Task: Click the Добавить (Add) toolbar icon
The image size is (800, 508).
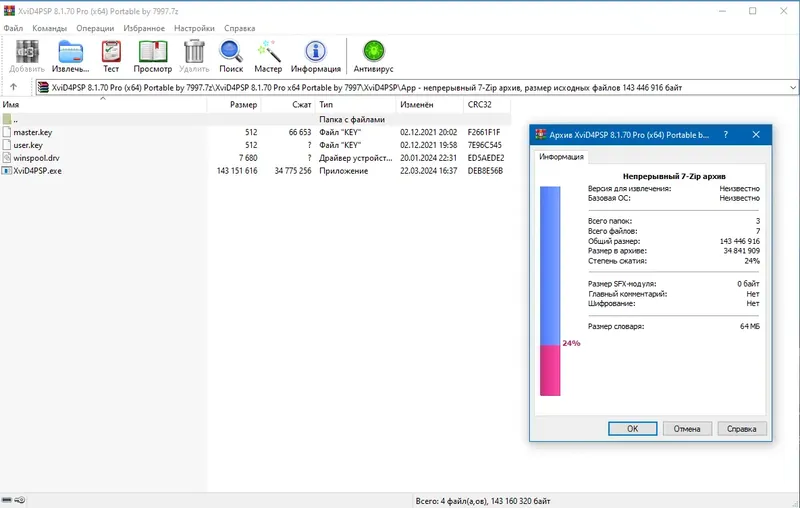Action: (x=27, y=52)
